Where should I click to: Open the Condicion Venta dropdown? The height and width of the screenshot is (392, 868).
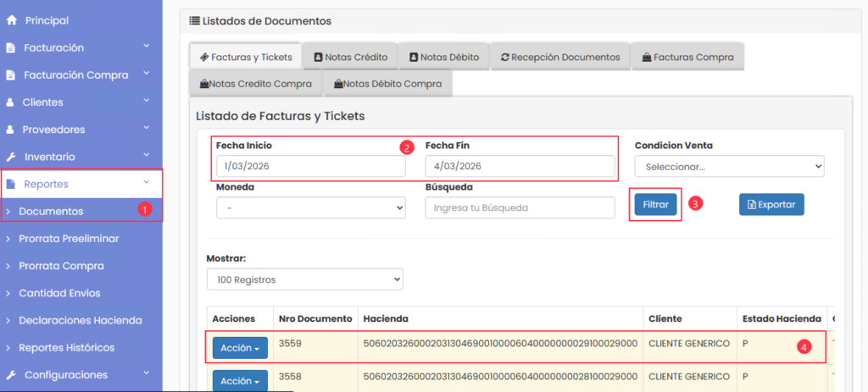click(x=729, y=167)
